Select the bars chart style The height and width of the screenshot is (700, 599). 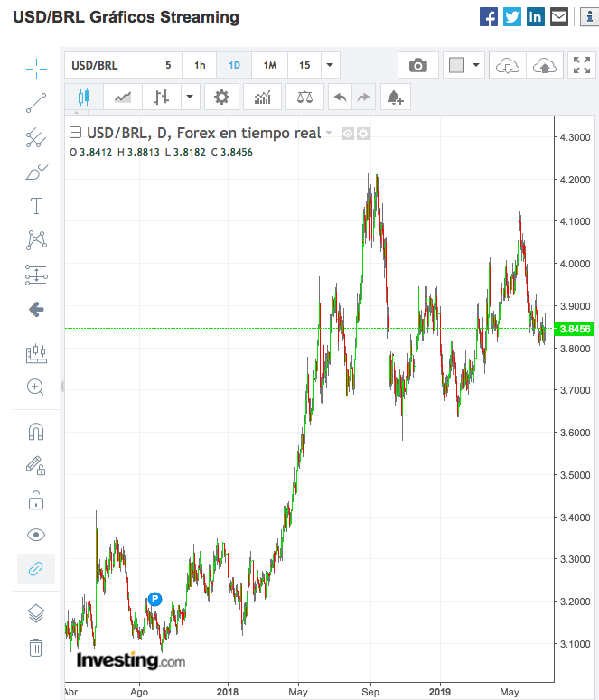[162, 97]
